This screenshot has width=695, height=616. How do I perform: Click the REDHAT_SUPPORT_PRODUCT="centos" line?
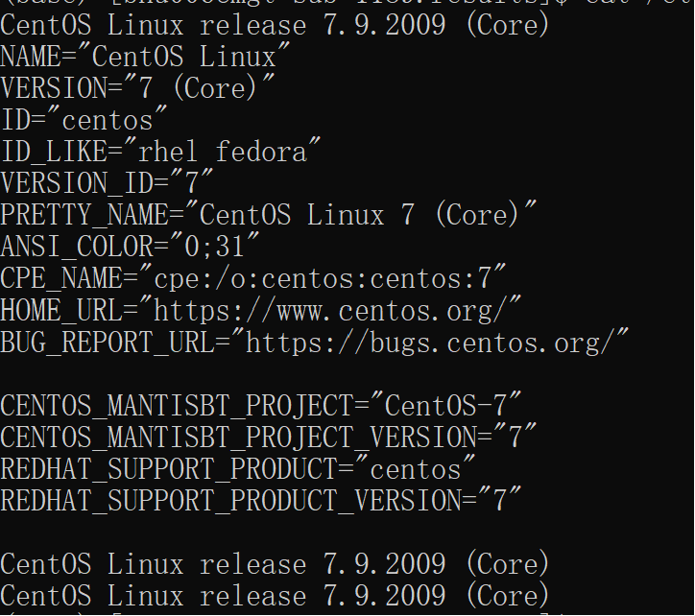237,469
